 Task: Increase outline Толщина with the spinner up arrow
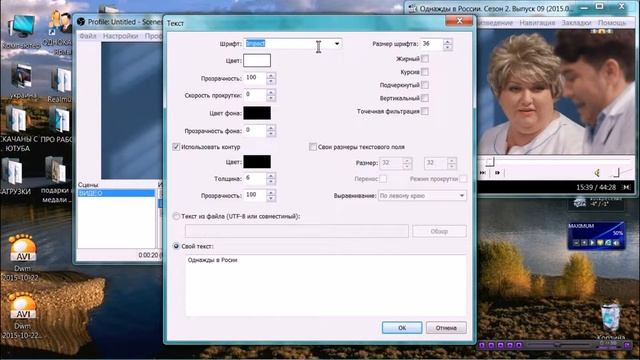[271, 176]
